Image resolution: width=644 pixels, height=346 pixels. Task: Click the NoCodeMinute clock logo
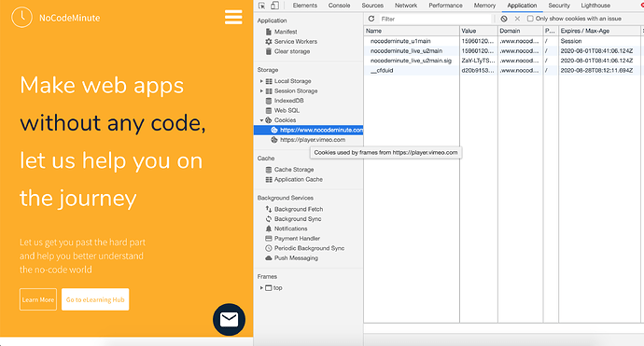coord(21,17)
